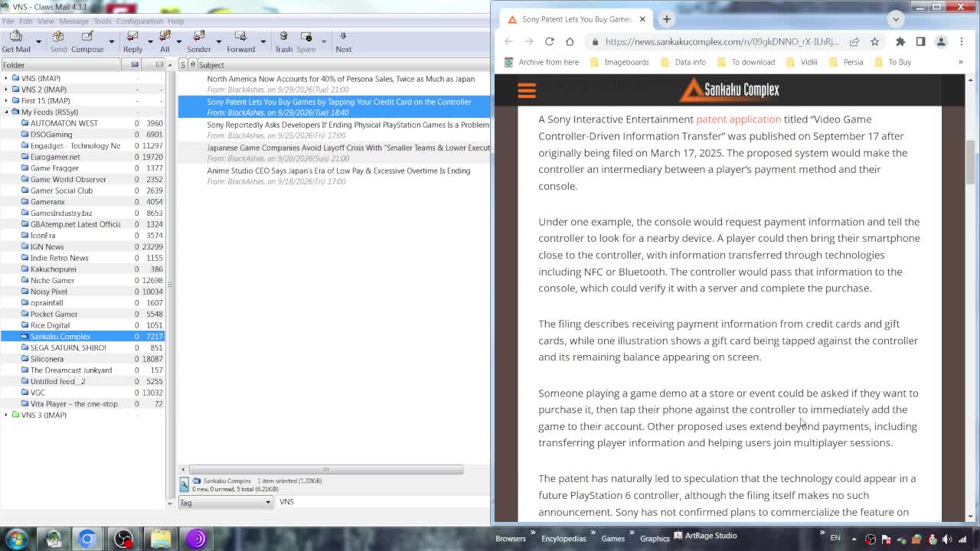
Task: Select the Anime Studio CEO message
Action: click(x=338, y=176)
